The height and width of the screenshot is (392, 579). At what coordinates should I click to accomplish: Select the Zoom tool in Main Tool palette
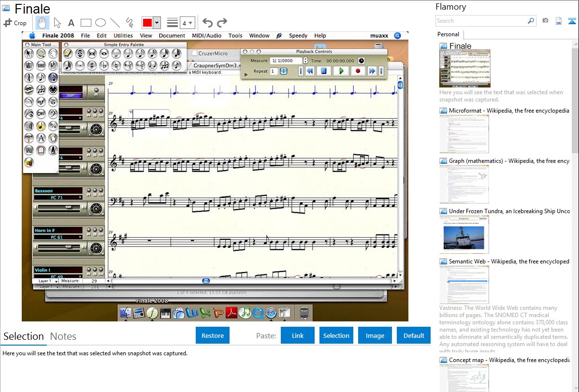tap(41, 54)
